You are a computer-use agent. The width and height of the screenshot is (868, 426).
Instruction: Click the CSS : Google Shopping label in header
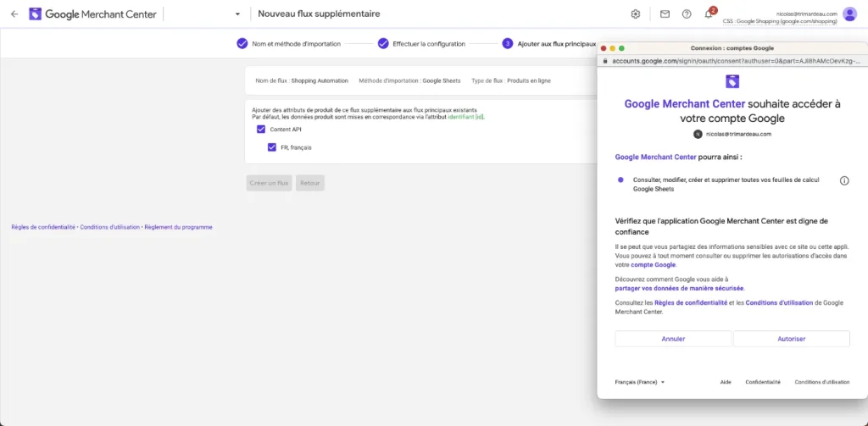tap(780, 21)
